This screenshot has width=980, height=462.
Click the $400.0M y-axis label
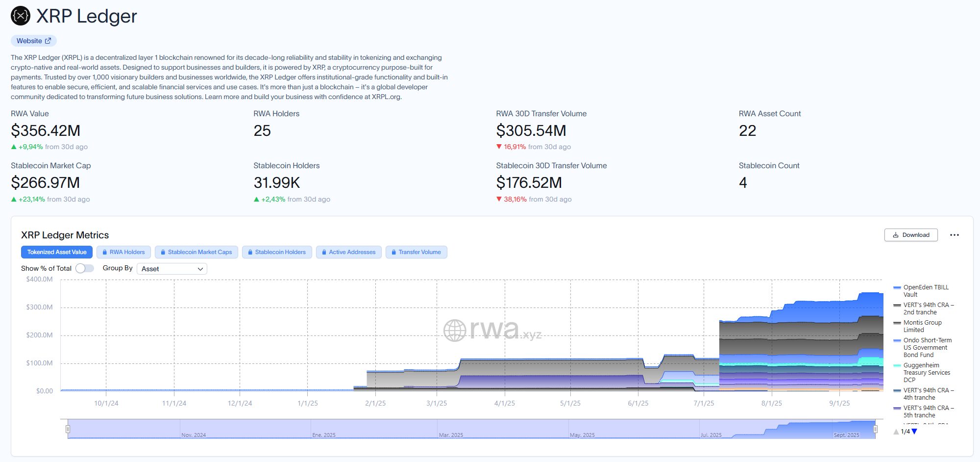(x=39, y=279)
